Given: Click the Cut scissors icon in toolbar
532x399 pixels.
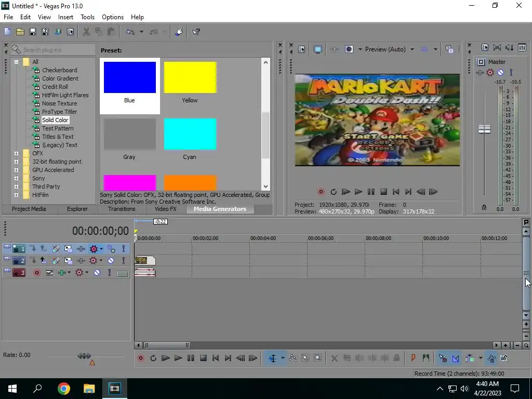Looking at the screenshot, I should point(87,32).
